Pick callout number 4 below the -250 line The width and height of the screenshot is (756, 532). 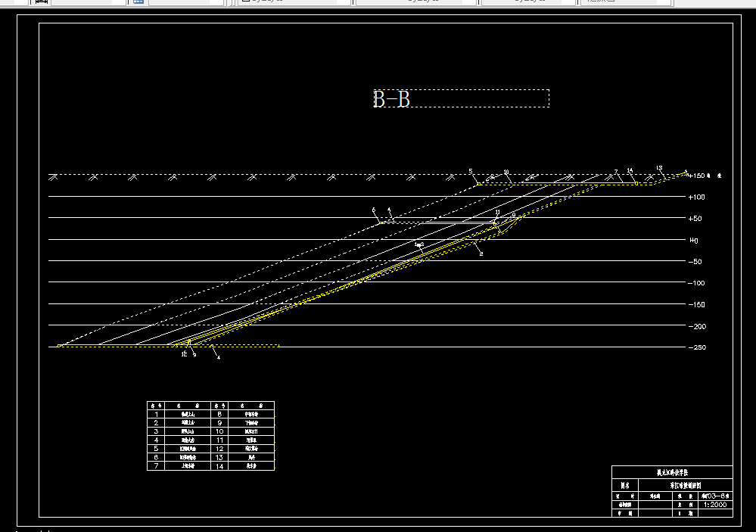point(219,357)
